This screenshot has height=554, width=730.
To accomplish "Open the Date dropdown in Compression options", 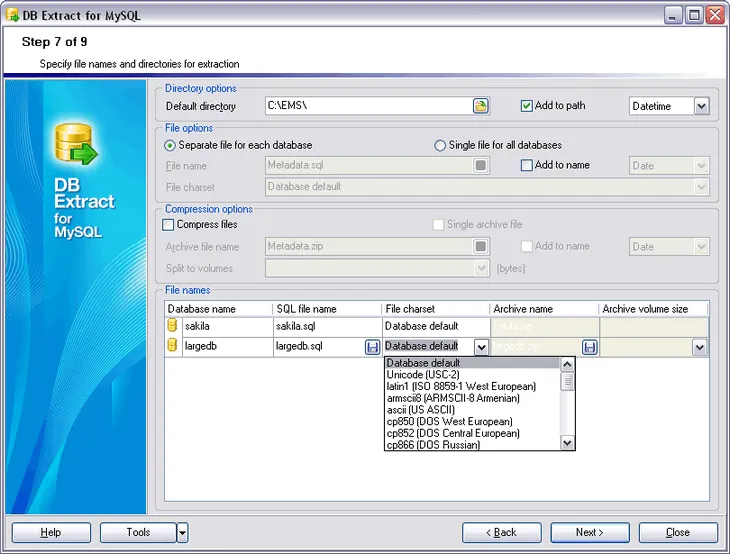I will 701,247.
